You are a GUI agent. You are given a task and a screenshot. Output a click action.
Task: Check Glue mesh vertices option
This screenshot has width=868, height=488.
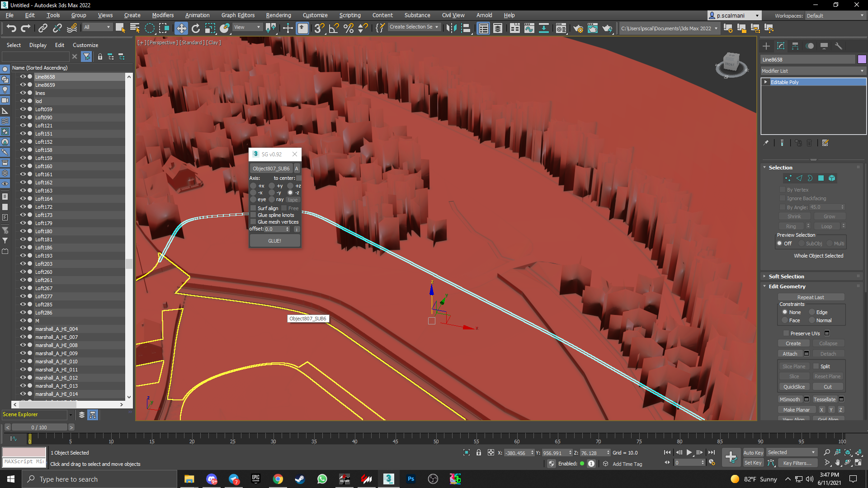coord(254,222)
